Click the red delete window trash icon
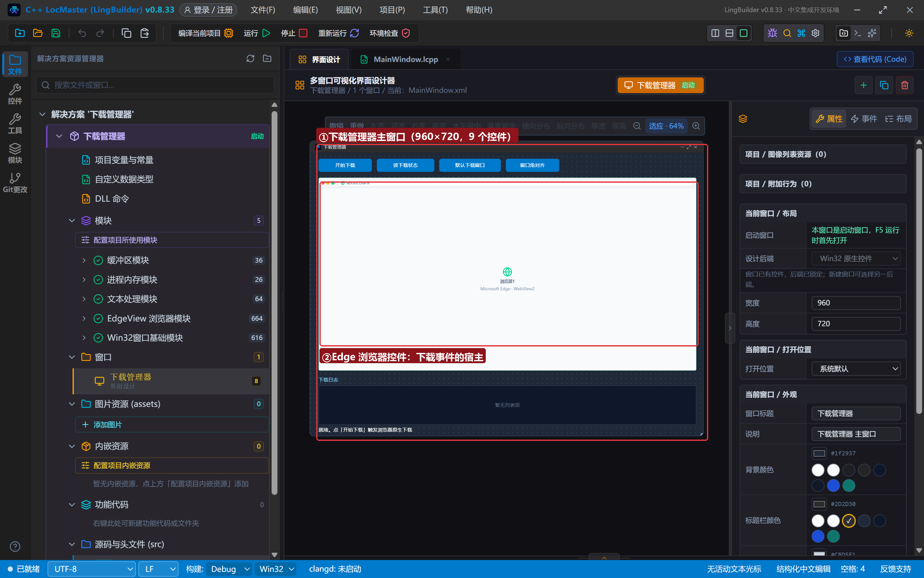 [x=904, y=85]
